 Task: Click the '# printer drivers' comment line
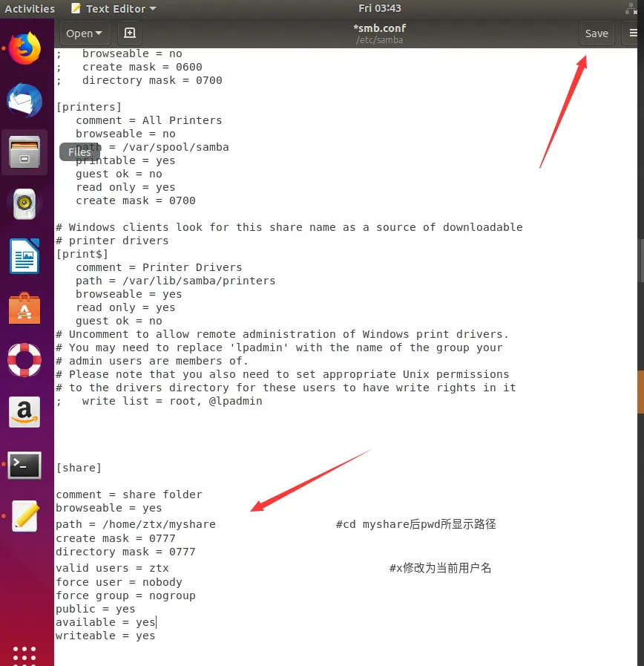[x=113, y=241]
